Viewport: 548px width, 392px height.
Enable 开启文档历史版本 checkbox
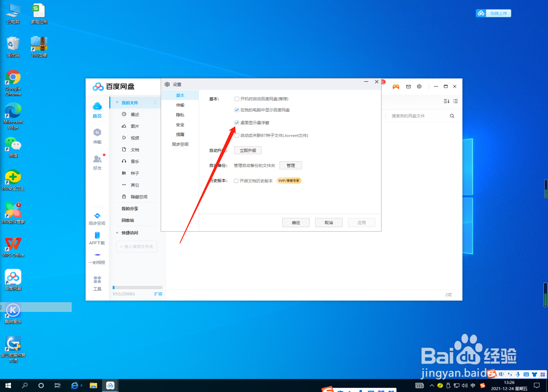(x=236, y=181)
